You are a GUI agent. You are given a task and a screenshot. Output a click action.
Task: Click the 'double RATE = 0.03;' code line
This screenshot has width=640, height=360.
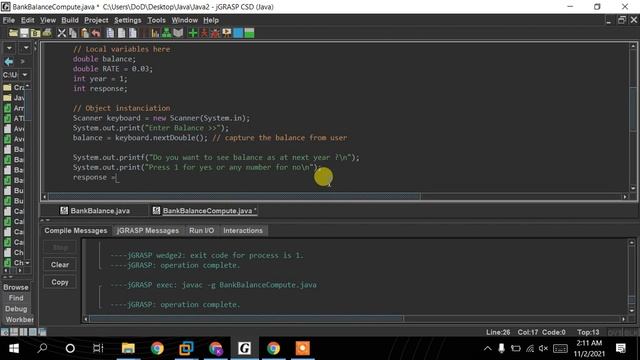(112, 69)
